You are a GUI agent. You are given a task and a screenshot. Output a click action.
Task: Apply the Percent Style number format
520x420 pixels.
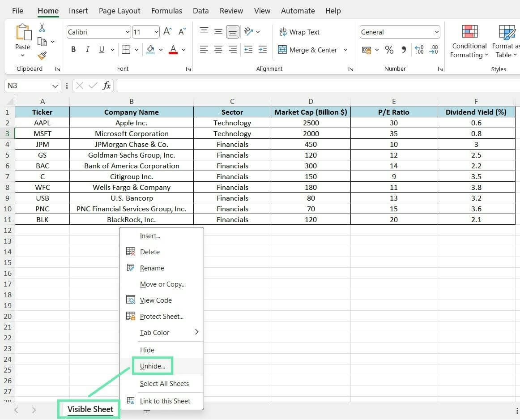click(389, 50)
